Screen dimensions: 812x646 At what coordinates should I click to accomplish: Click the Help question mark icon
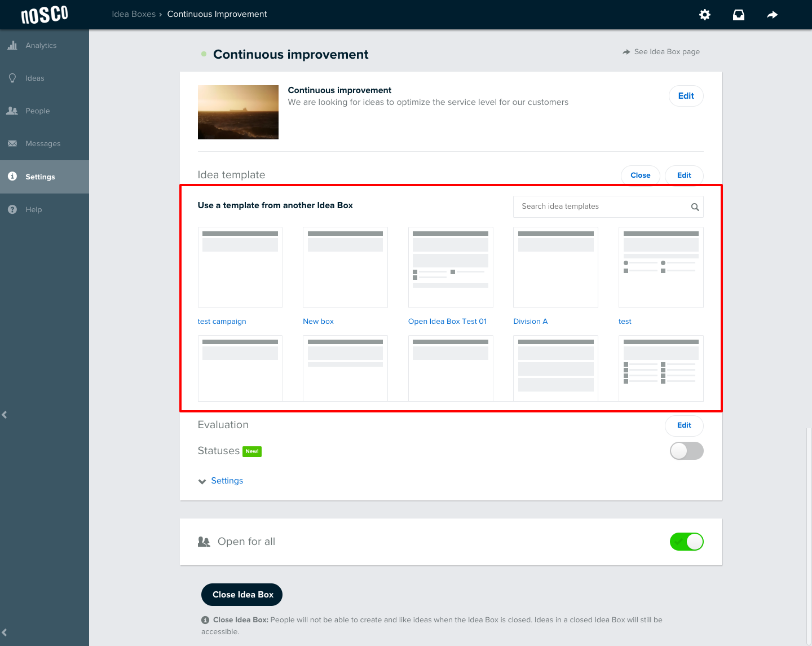coord(12,209)
